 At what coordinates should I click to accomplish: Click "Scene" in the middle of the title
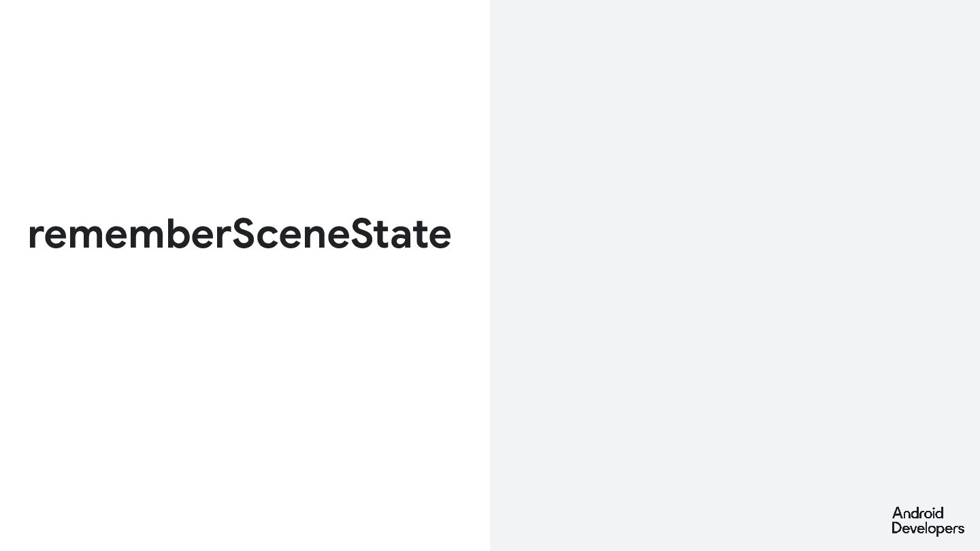click(291, 234)
